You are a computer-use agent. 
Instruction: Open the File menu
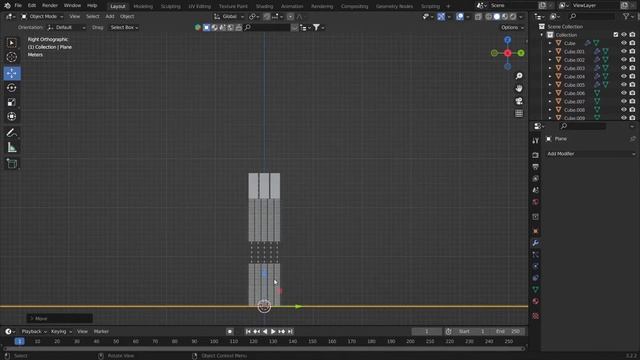[18, 6]
